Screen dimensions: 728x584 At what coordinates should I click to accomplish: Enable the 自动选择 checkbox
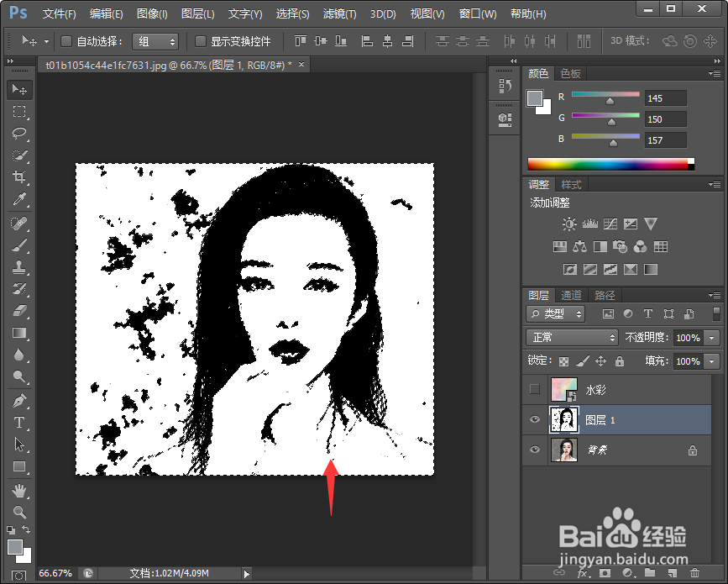[66, 42]
